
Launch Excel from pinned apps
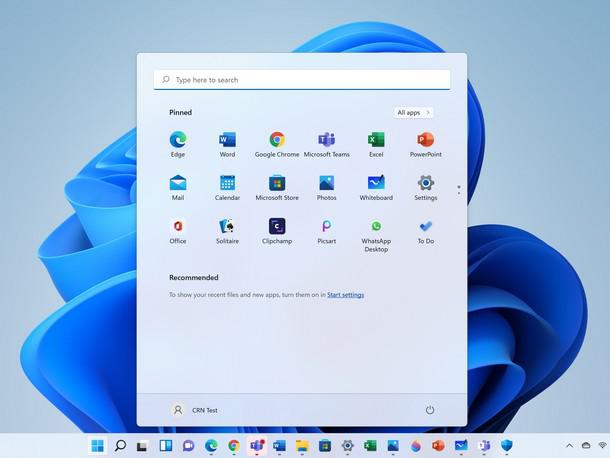click(376, 140)
